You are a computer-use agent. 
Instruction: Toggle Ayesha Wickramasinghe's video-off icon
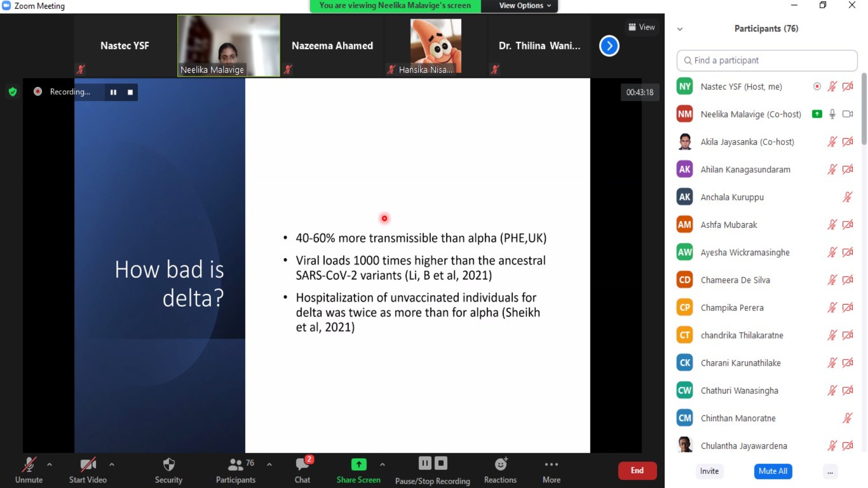(x=848, y=252)
